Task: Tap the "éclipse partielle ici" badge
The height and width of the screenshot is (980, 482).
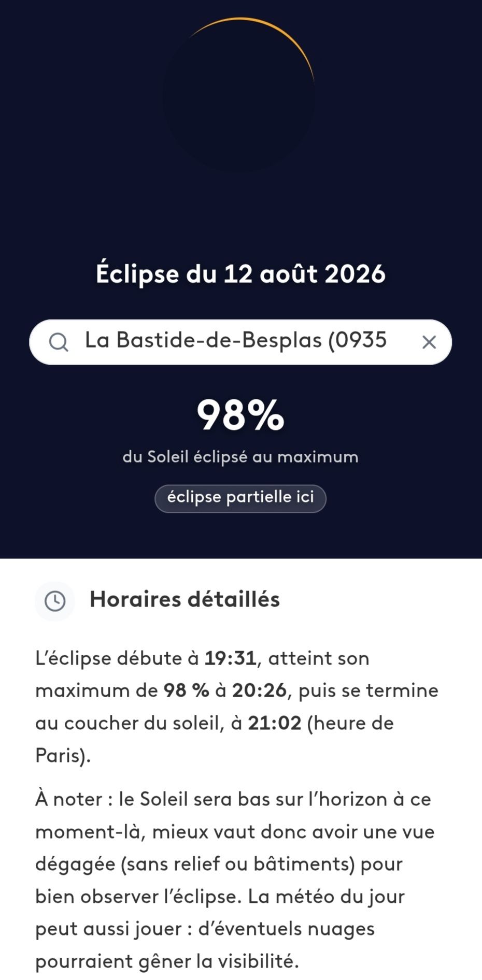Action: [240, 498]
